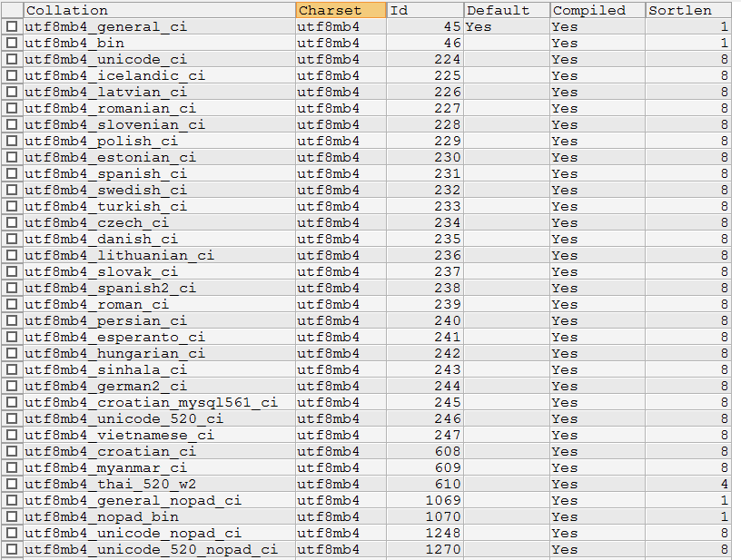
Task: Sort the table by Id column
Action: [x=424, y=10]
